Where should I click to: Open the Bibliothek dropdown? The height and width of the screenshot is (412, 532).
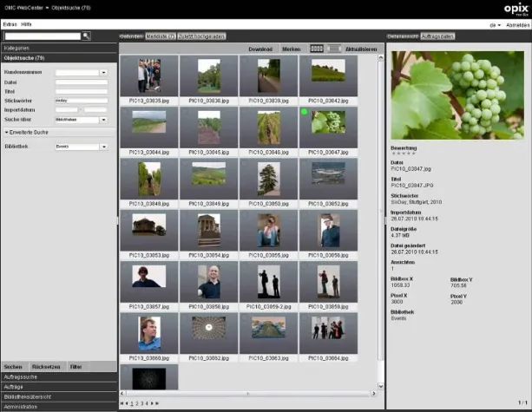coord(103,147)
